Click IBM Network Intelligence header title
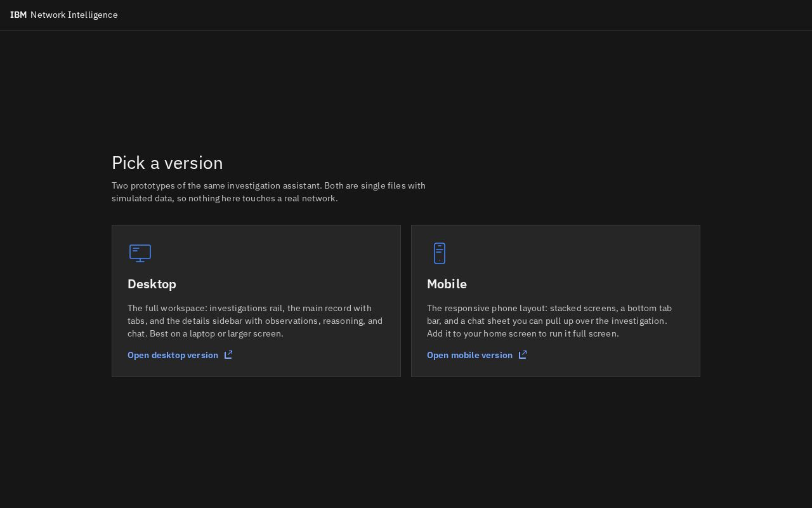This screenshot has width=812, height=508. (x=64, y=15)
